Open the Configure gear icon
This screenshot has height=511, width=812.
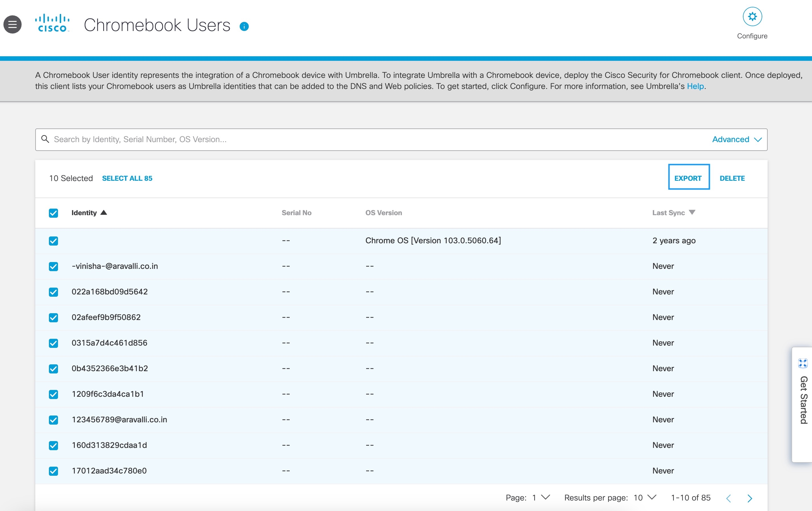point(752,16)
